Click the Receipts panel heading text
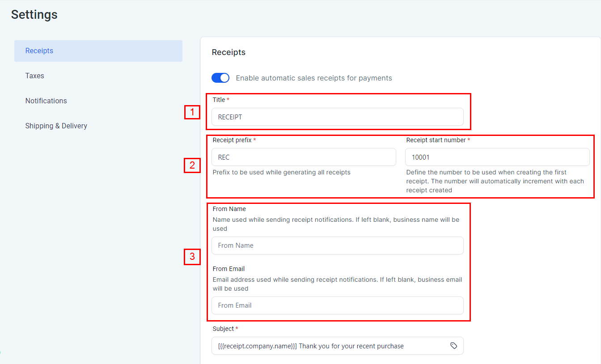The image size is (601, 364). 229,52
